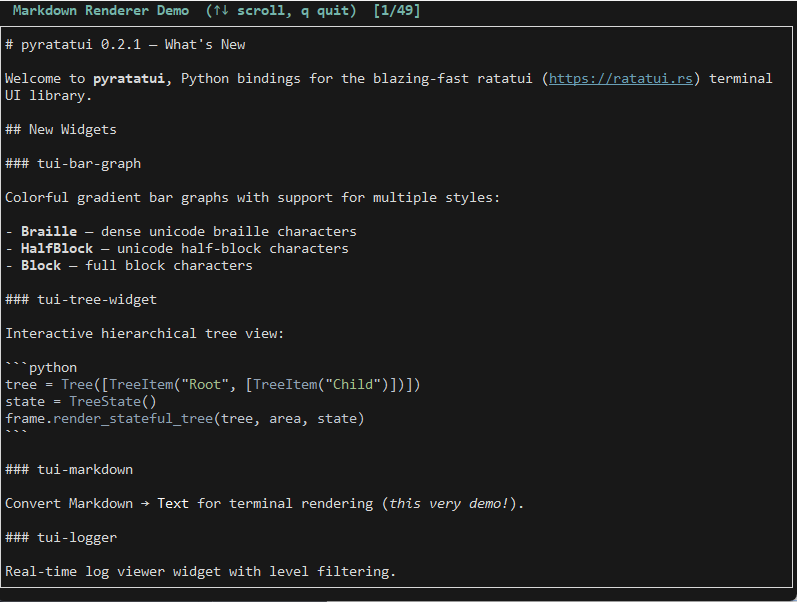Click the '```python' code fence line
This screenshot has height=602, width=797.
pyautogui.click(x=41, y=368)
